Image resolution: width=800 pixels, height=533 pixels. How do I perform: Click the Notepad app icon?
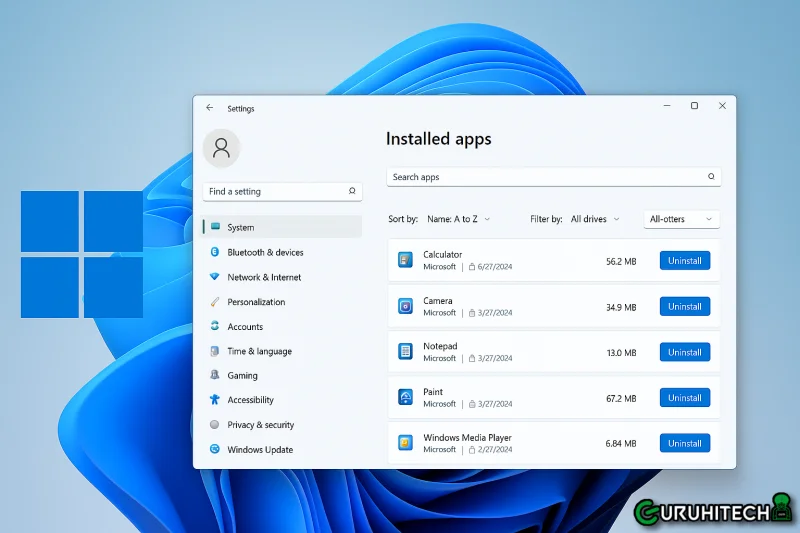point(405,352)
